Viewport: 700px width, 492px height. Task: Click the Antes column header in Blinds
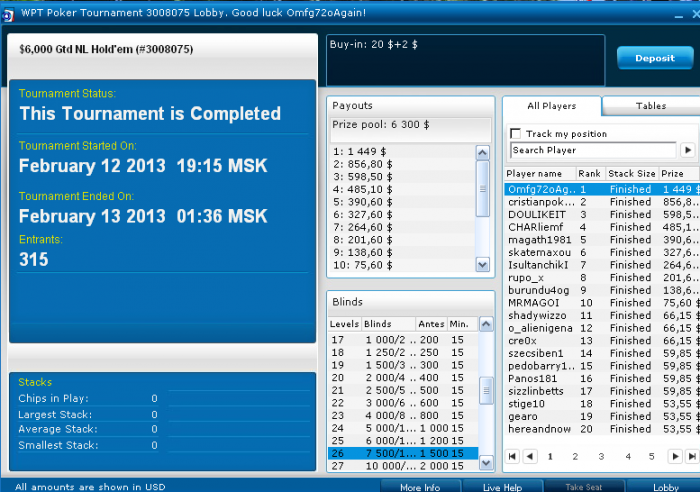tap(431, 324)
